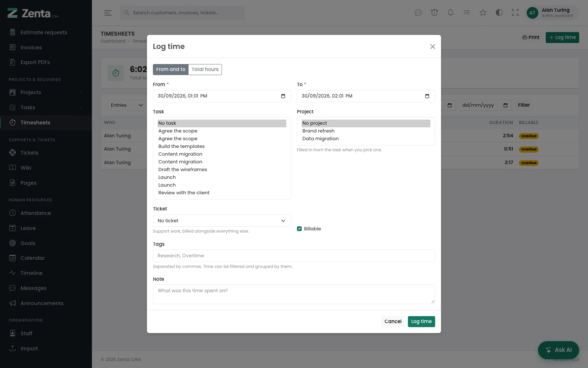Open the Goals target icon
The width and height of the screenshot is (588, 368).
(12, 243)
